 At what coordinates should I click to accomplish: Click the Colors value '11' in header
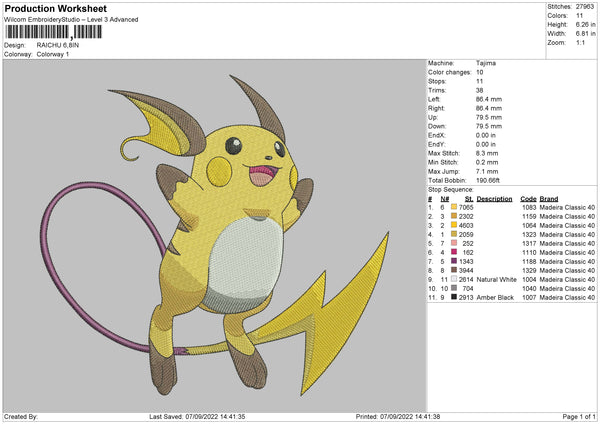tap(579, 16)
